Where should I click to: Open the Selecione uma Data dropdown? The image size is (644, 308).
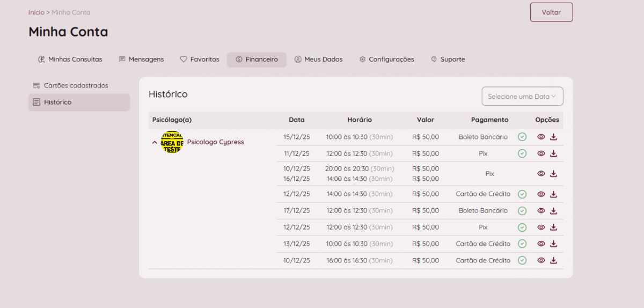[x=522, y=97]
